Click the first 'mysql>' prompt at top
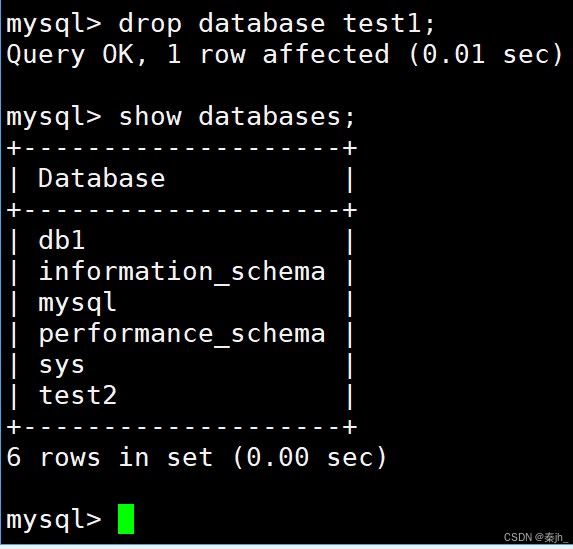The width and height of the screenshot is (573, 549). 54,24
